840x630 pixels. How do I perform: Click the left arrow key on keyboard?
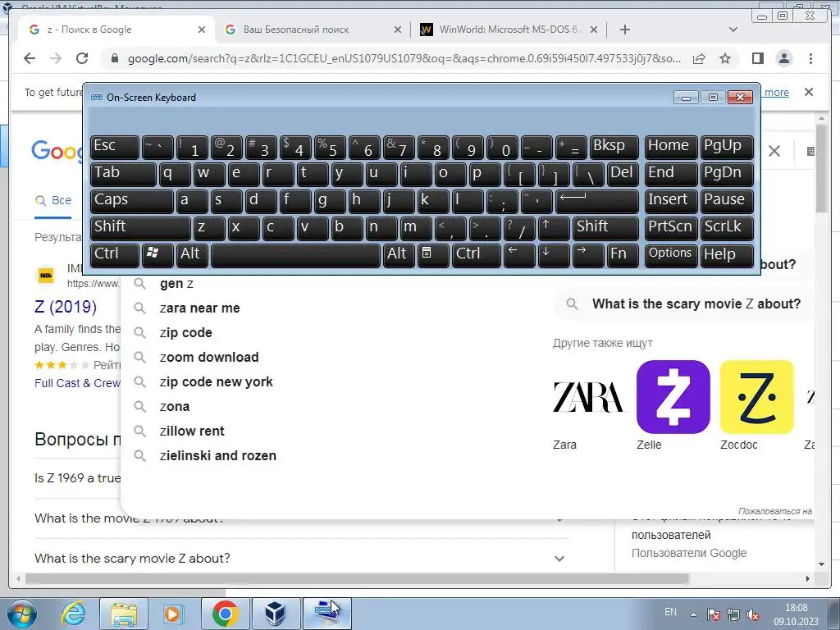519,255
